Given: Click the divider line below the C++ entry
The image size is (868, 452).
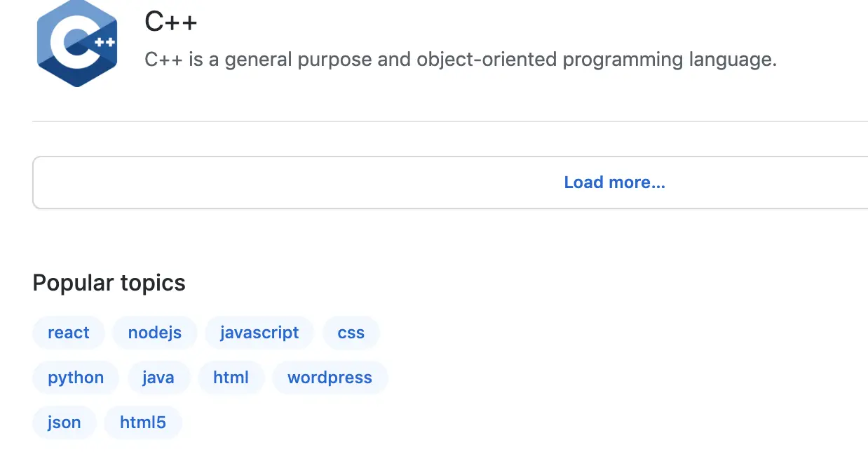Looking at the screenshot, I should click(x=449, y=121).
